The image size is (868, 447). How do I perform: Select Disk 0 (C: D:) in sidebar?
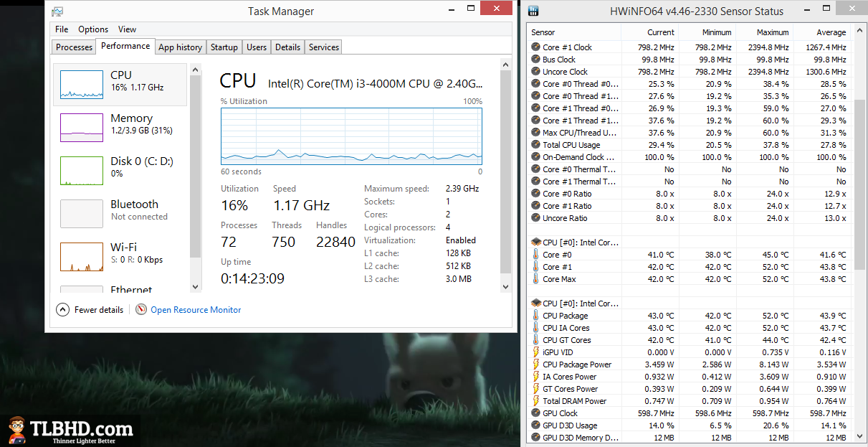tap(120, 171)
